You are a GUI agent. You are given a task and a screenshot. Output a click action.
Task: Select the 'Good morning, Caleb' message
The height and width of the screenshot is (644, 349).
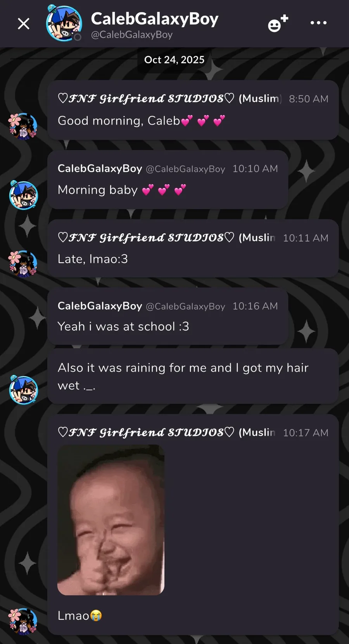193,110
